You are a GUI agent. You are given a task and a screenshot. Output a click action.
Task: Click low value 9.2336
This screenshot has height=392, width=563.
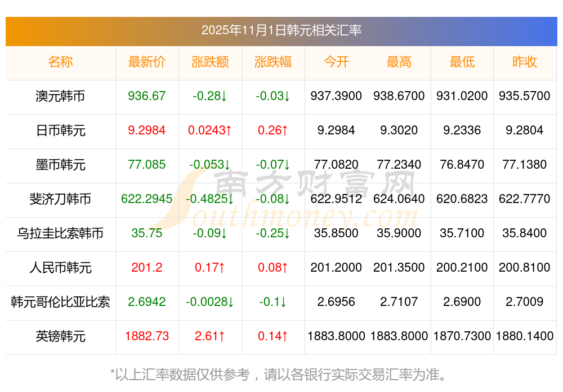462,130
